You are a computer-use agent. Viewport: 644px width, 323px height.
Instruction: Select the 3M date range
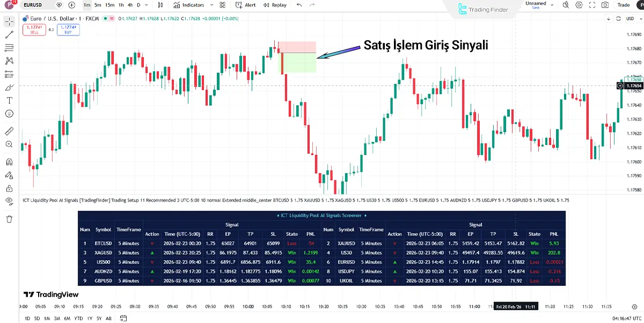click(57, 318)
